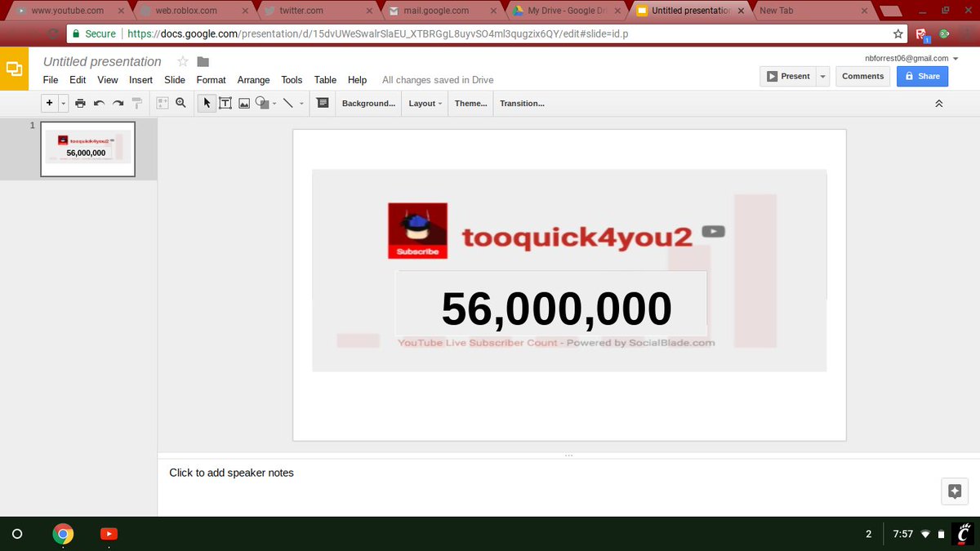The height and width of the screenshot is (551, 980).
Task: Click the green extension icon in browser toolbar
Action: 944,34
